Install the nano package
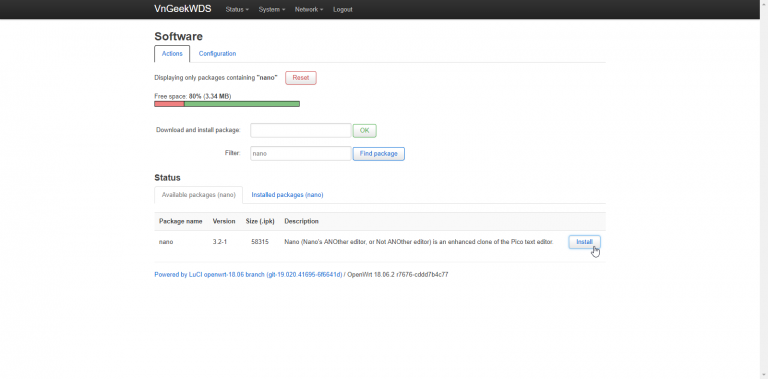The height and width of the screenshot is (379, 768). 584,242
